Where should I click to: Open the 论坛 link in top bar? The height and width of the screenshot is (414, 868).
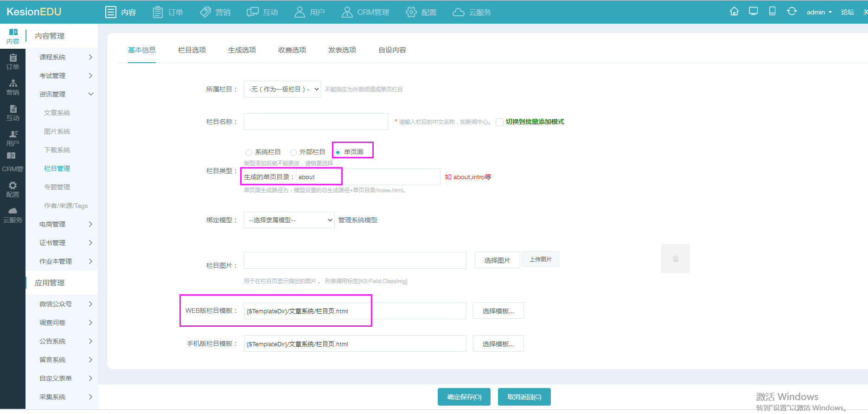click(848, 12)
